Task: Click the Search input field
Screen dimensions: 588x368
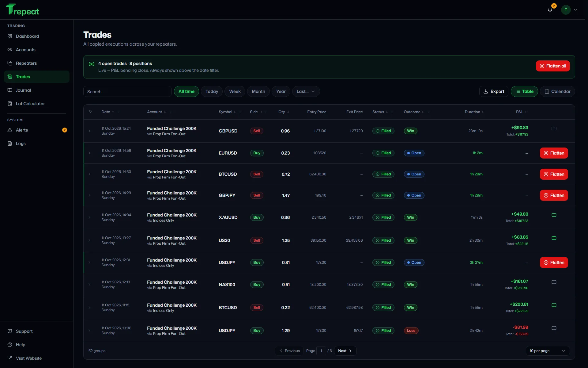Action: pyautogui.click(x=127, y=91)
